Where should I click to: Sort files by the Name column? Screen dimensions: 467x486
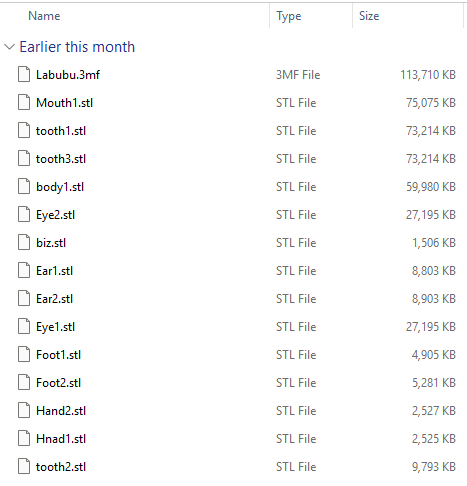point(44,16)
